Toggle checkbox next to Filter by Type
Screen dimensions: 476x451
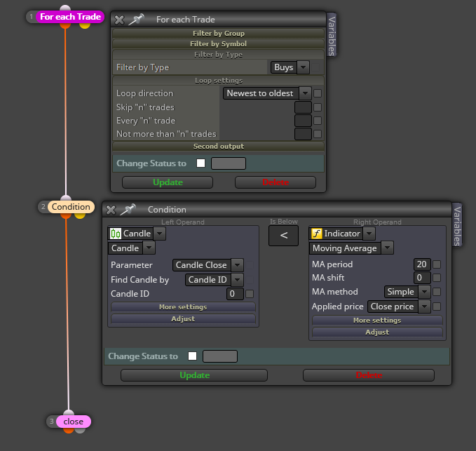[x=315, y=67]
